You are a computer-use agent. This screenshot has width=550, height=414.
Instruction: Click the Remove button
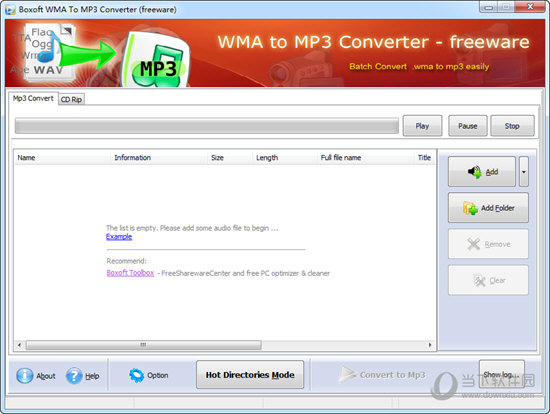tap(488, 244)
